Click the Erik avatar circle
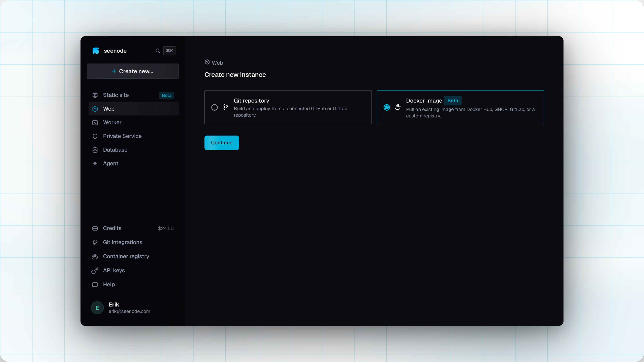The image size is (644, 362). [x=97, y=308]
